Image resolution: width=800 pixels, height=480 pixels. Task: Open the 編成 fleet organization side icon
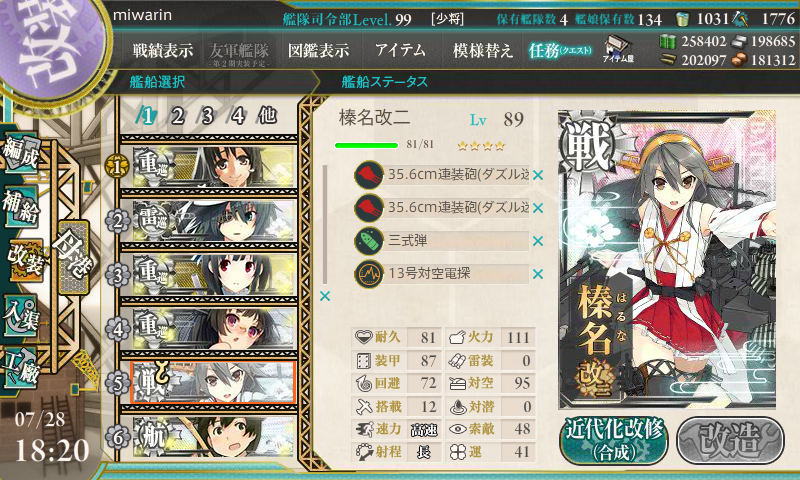tap(21, 154)
